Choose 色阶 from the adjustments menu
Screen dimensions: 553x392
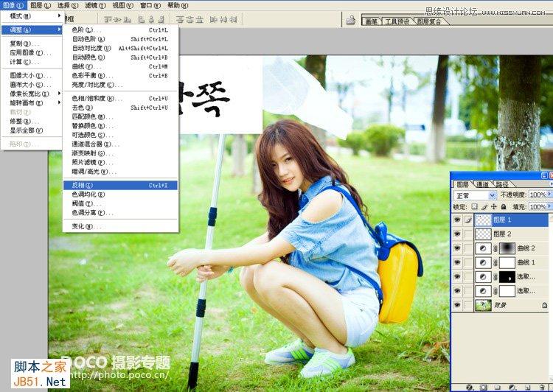click(x=120, y=30)
